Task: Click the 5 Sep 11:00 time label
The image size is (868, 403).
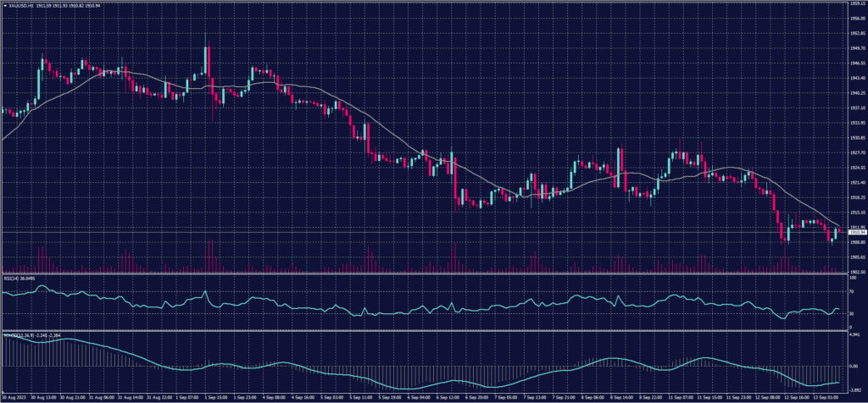Action: pyautogui.click(x=360, y=396)
